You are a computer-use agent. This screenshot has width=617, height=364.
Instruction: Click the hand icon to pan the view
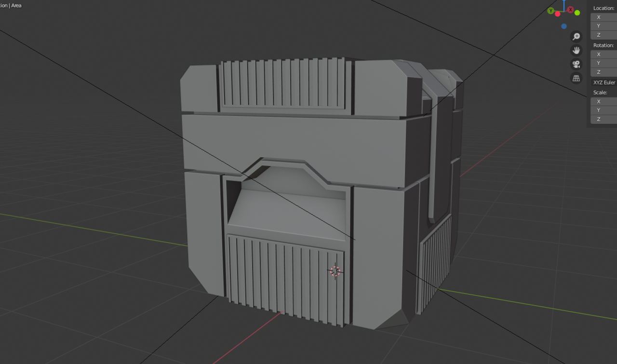point(576,50)
